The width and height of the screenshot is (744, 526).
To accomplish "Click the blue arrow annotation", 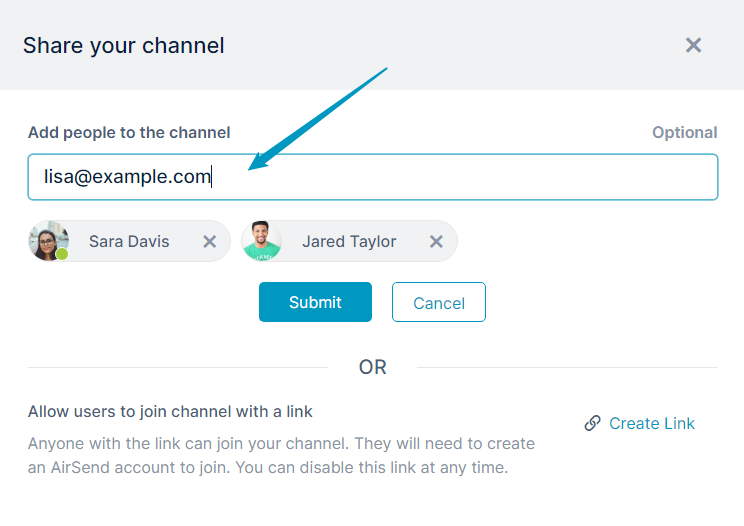I will (x=317, y=119).
